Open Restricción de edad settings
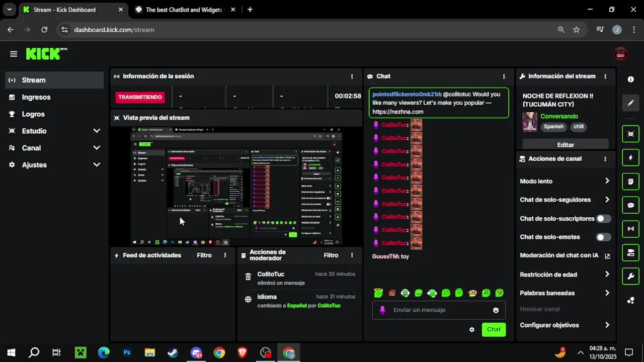 click(x=565, y=275)
